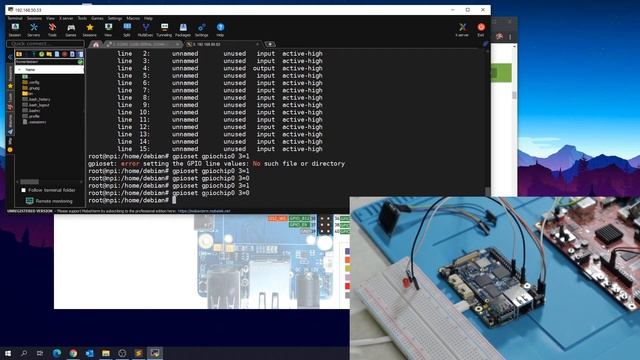Open the Macros menu

133,18
